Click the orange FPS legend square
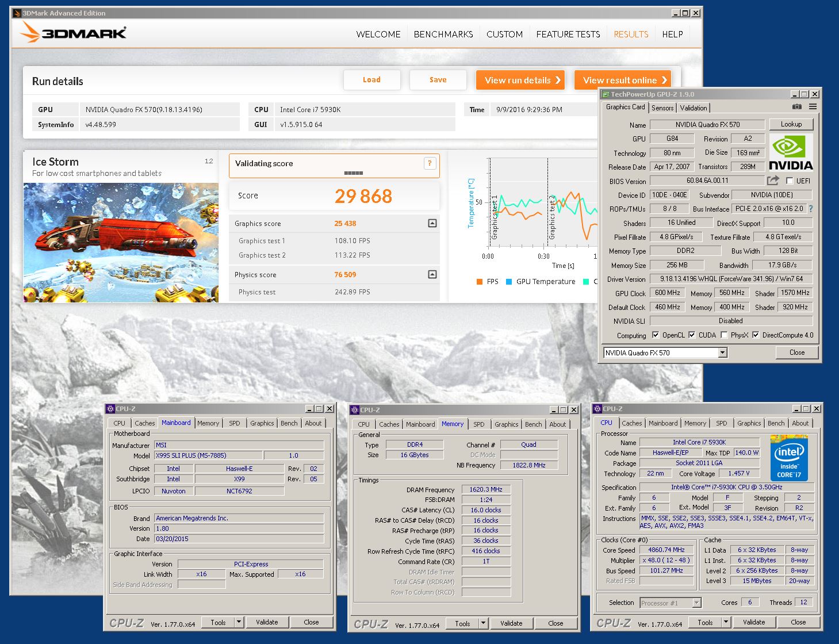The image size is (839, 644). [x=480, y=282]
